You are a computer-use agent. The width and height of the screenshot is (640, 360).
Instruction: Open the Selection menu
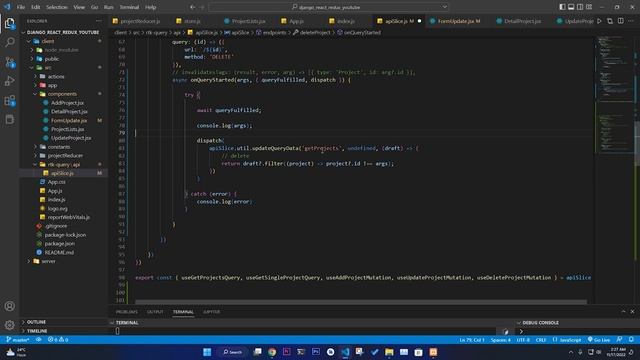tap(56, 7)
